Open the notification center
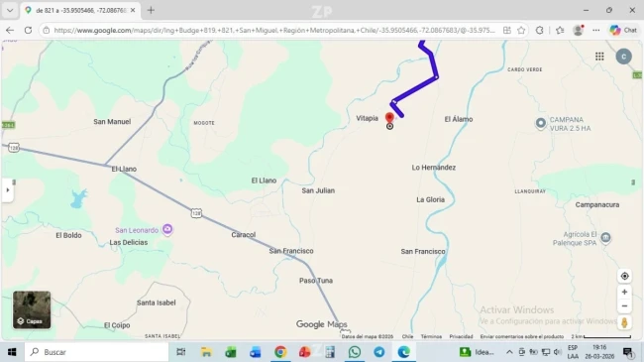 coord(627,352)
